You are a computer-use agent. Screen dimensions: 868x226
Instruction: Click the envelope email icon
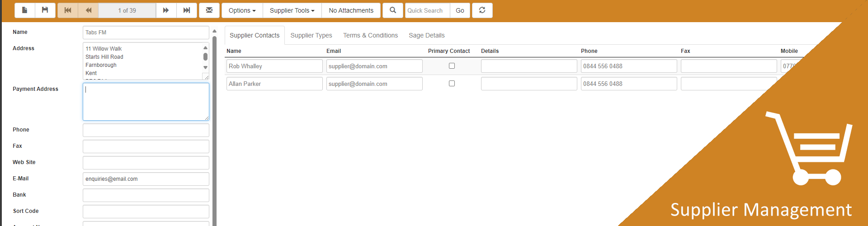(209, 10)
